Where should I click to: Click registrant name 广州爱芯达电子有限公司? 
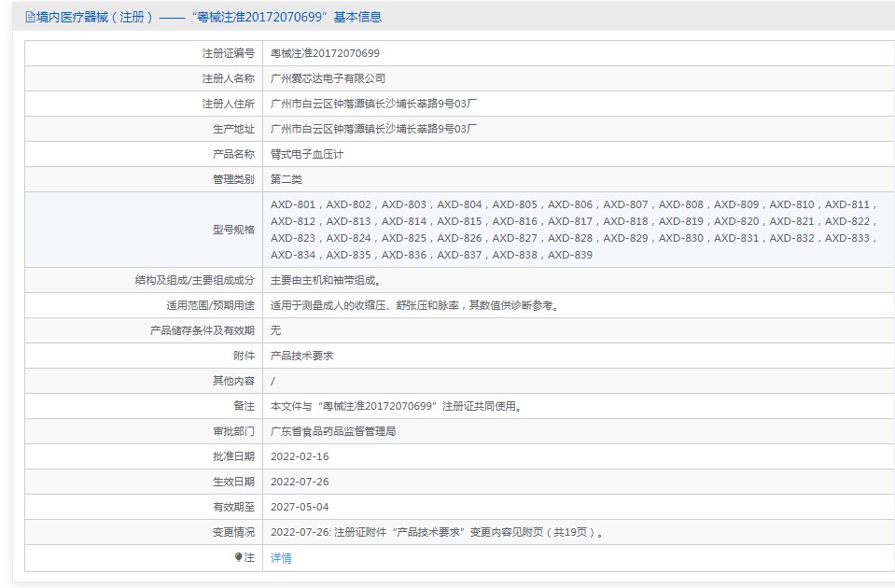[328, 78]
